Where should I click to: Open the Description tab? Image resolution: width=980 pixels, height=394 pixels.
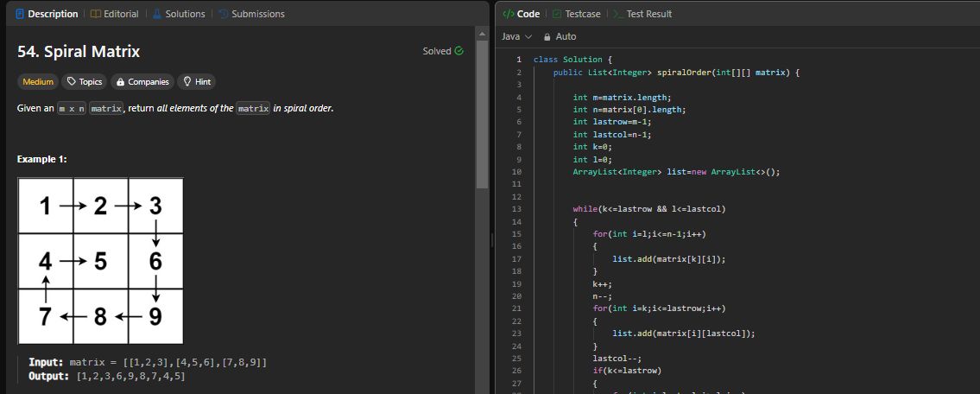(47, 14)
